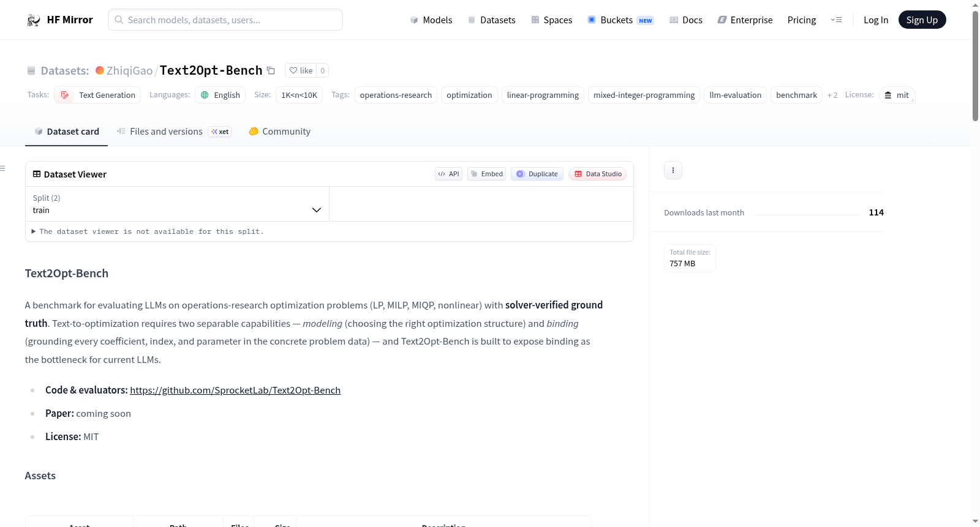Open the API button
980x527 pixels.
(449, 174)
